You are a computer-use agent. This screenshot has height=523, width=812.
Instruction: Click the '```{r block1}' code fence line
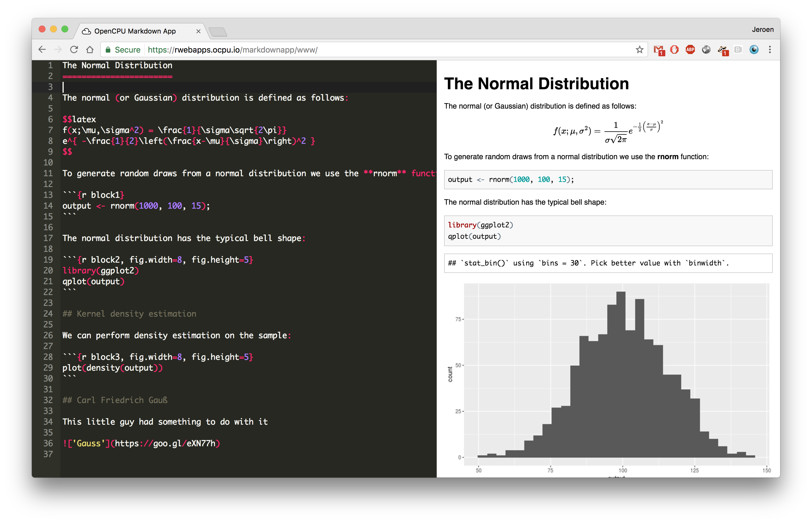93,195
